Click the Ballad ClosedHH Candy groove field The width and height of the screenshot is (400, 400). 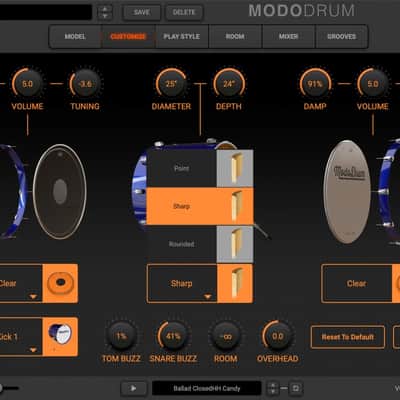(x=207, y=388)
